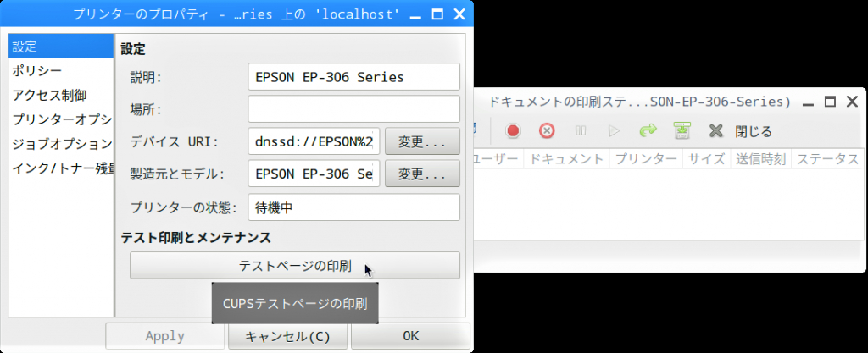Click the 製造元とモデル value field
Screen dimensions: 868x353
314,174
